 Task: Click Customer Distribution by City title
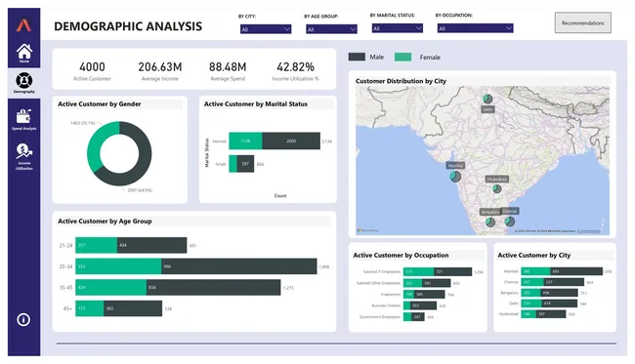coord(401,81)
